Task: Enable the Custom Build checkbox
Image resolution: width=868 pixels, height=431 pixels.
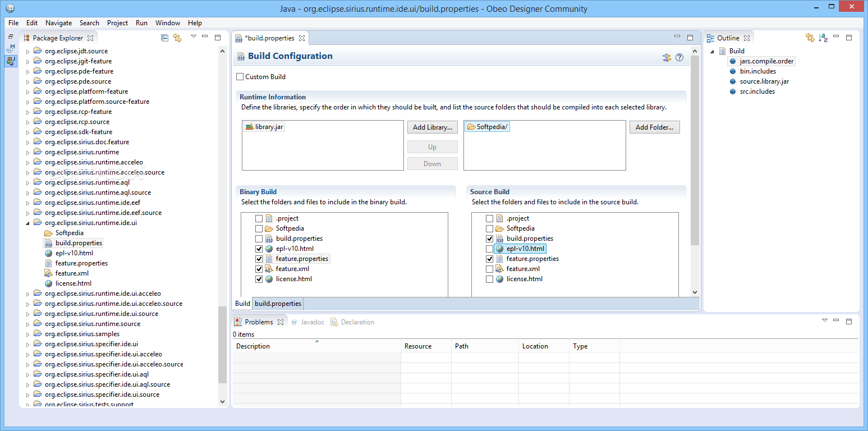Action: tap(240, 77)
